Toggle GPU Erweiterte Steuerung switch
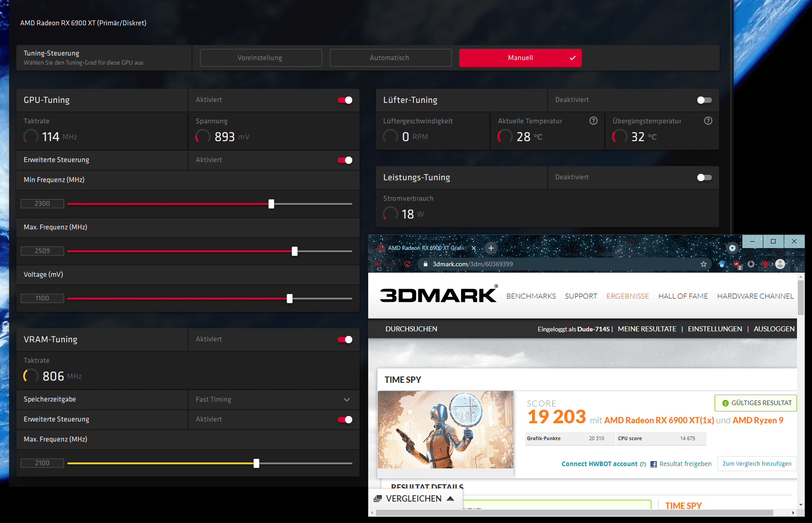The width and height of the screenshot is (812, 523). (345, 160)
